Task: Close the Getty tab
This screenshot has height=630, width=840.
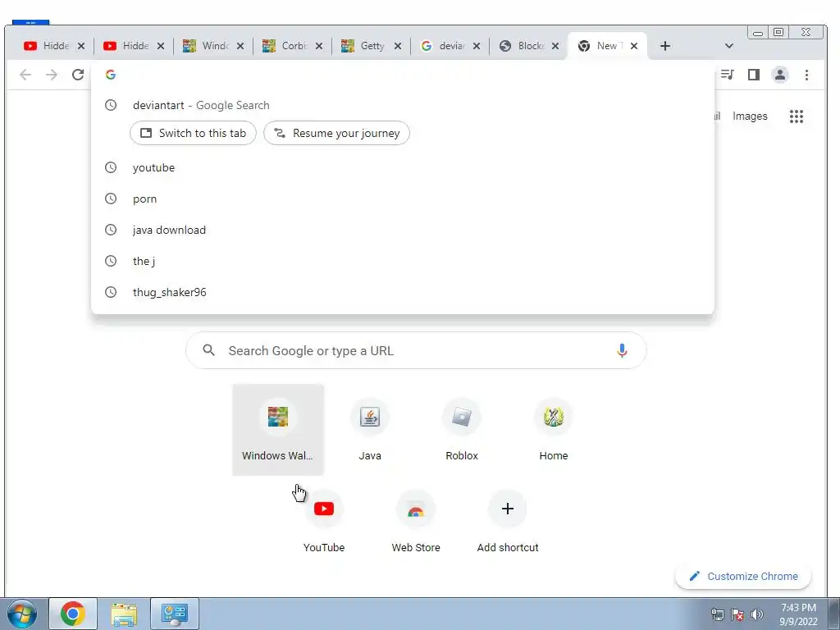Action: pos(398,46)
